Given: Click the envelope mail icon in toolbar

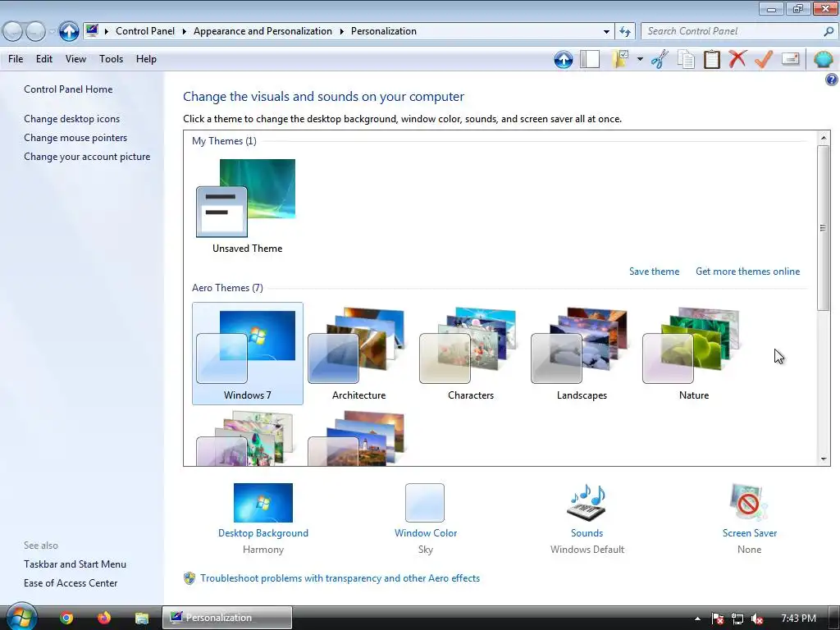Looking at the screenshot, I should pos(790,58).
